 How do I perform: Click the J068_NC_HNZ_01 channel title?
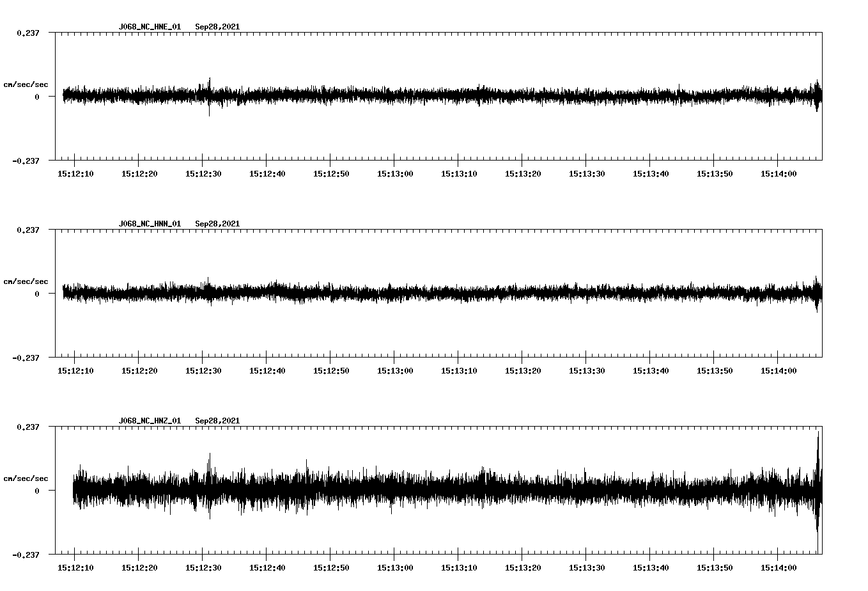click(x=150, y=421)
